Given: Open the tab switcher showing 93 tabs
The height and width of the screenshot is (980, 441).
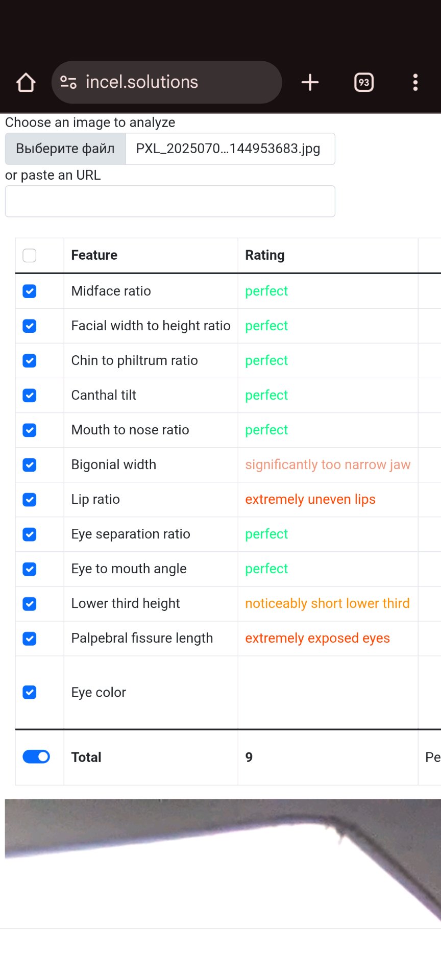Looking at the screenshot, I should click(x=363, y=82).
